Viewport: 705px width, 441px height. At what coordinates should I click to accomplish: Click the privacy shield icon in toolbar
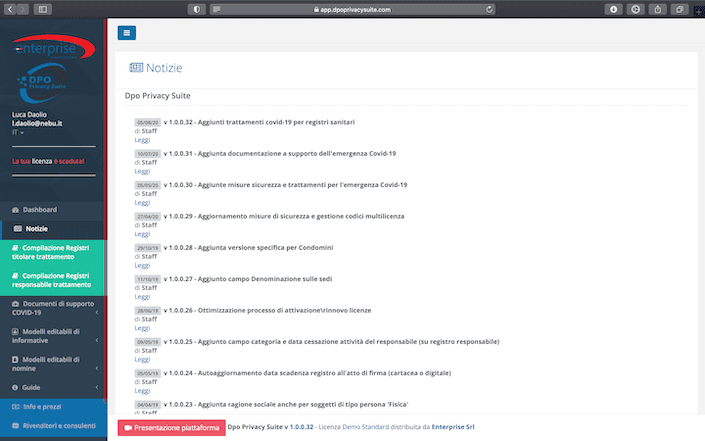coord(196,9)
